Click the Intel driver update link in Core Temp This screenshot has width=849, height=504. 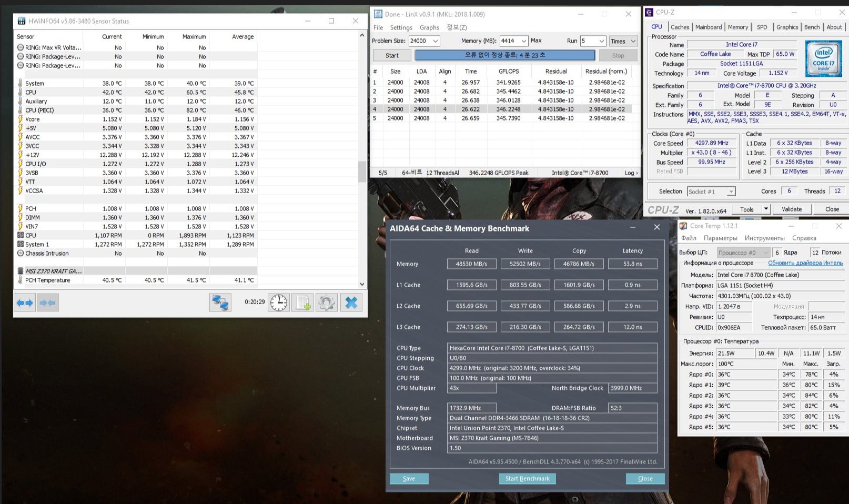805,263
